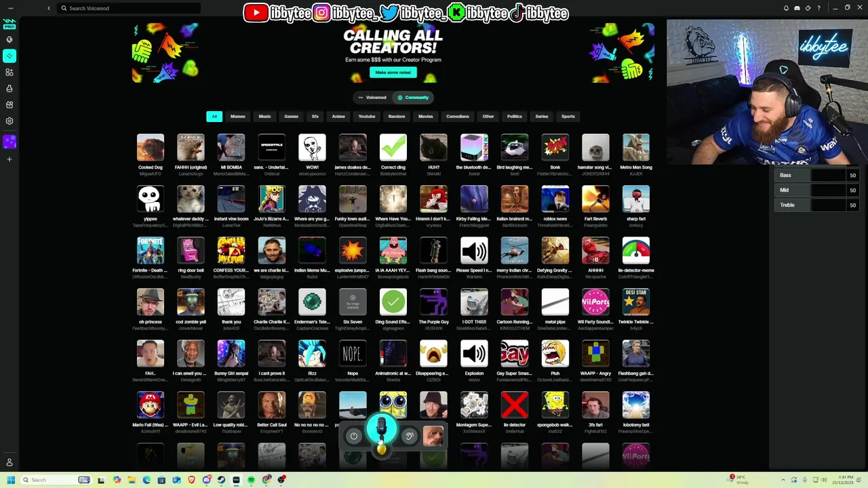The image size is (868, 488).
Task: Toggle the microphone button on floating widget
Action: pyautogui.click(x=381, y=430)
